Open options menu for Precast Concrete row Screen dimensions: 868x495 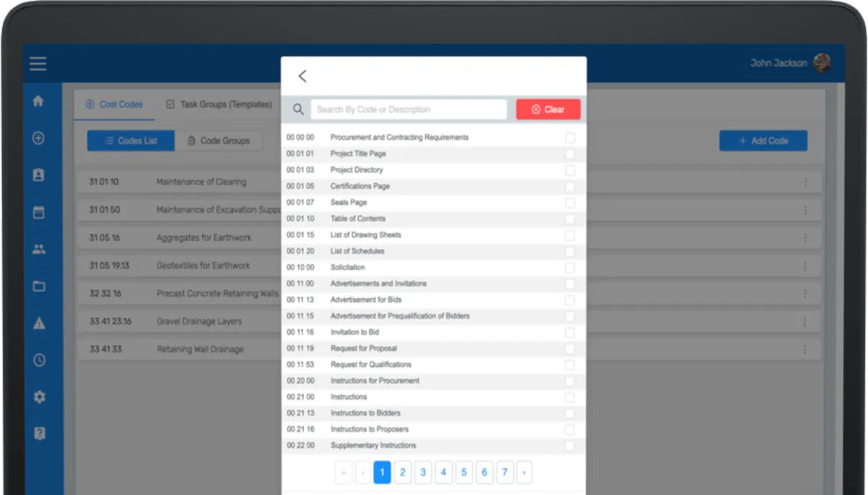coord(805,294)
